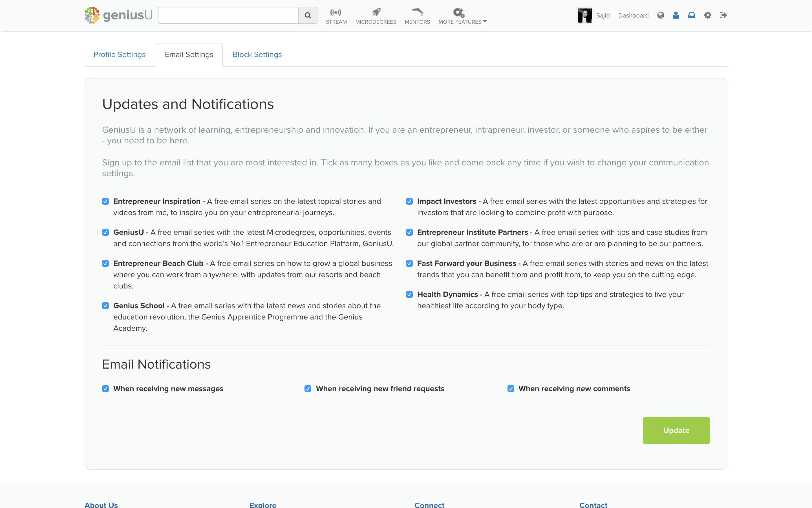Click the MICRODEGREES menu label
The image size is (812, 508).
point(376,22)
